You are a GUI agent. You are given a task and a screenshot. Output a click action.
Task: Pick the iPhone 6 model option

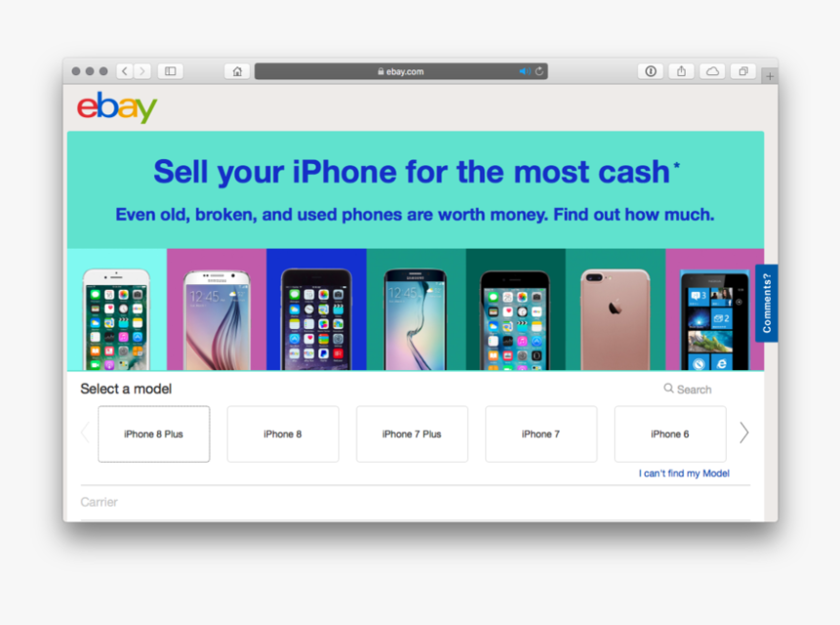point(670,434)
